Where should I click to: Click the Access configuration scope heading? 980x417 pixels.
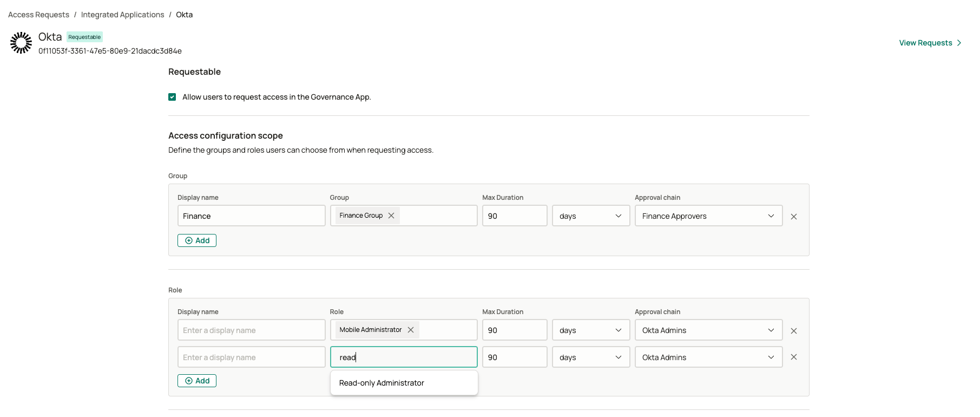pyautogui.click(x=226, y=135)
